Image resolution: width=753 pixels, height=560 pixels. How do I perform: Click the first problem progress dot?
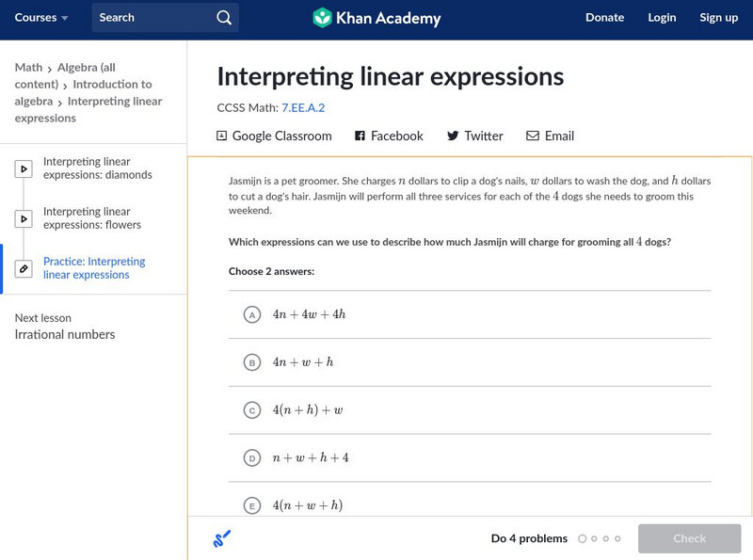pyautogui.click(x=583, y=539)
